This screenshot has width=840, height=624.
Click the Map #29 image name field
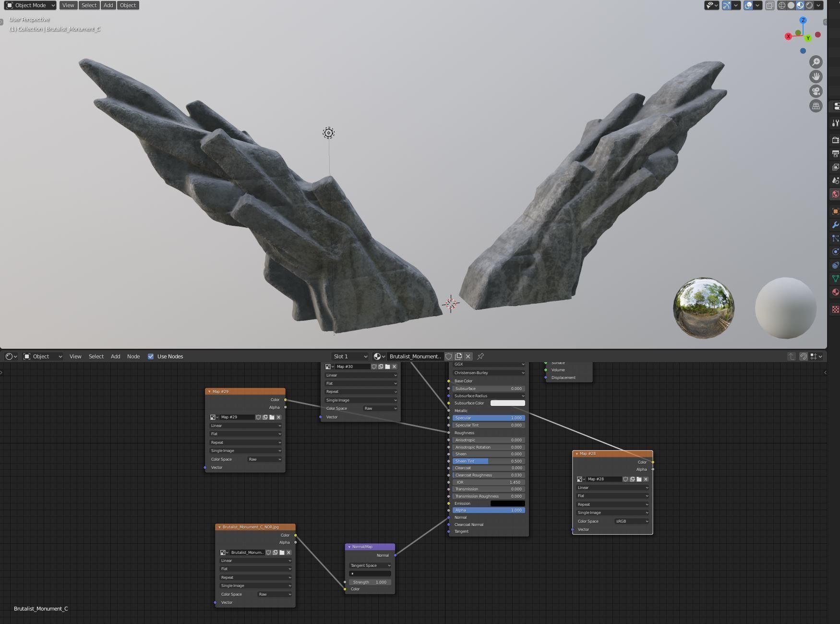[x=237, y=417]
